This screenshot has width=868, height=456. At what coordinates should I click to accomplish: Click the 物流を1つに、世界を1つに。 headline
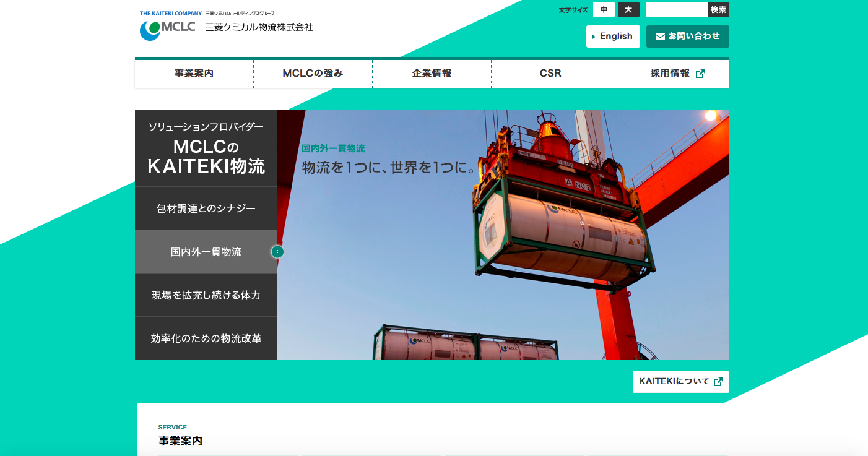click(389, 168)
